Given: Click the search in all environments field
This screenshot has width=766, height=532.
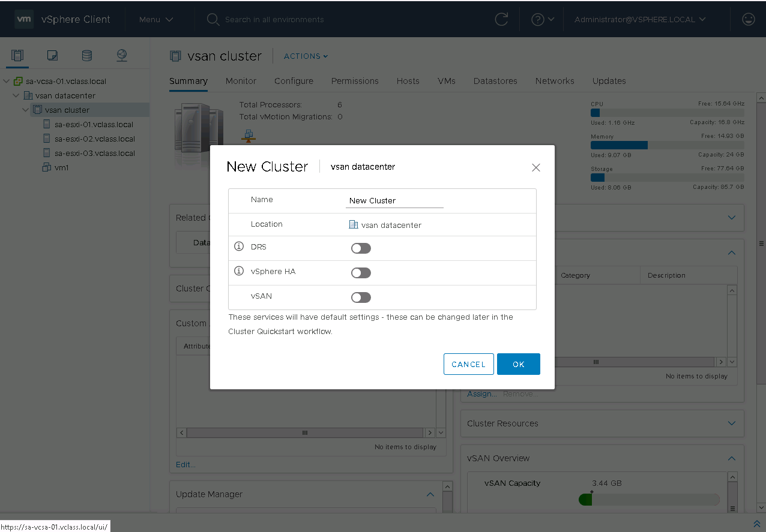Looking at the screenshot, I should coord(274,19).
